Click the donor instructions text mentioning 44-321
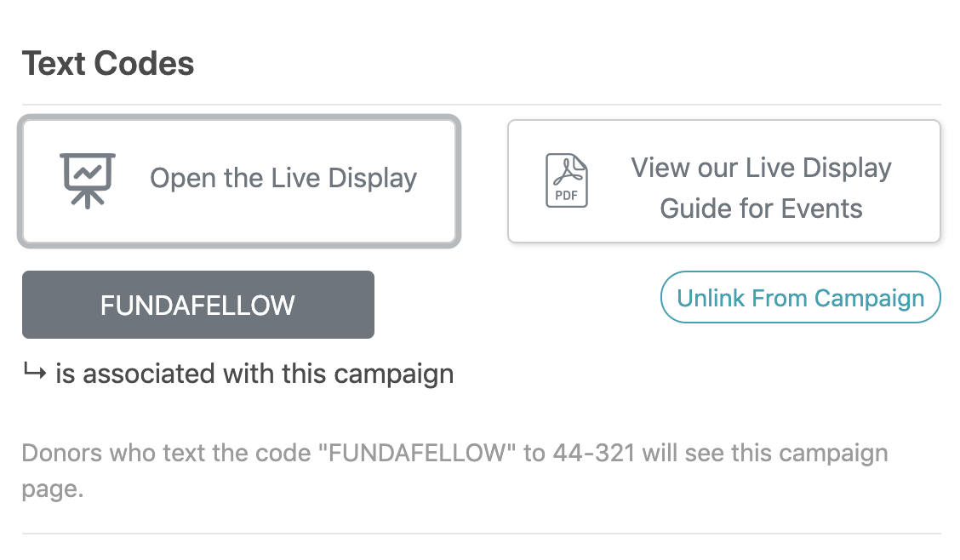960x560 pixels. coord(455,471)
